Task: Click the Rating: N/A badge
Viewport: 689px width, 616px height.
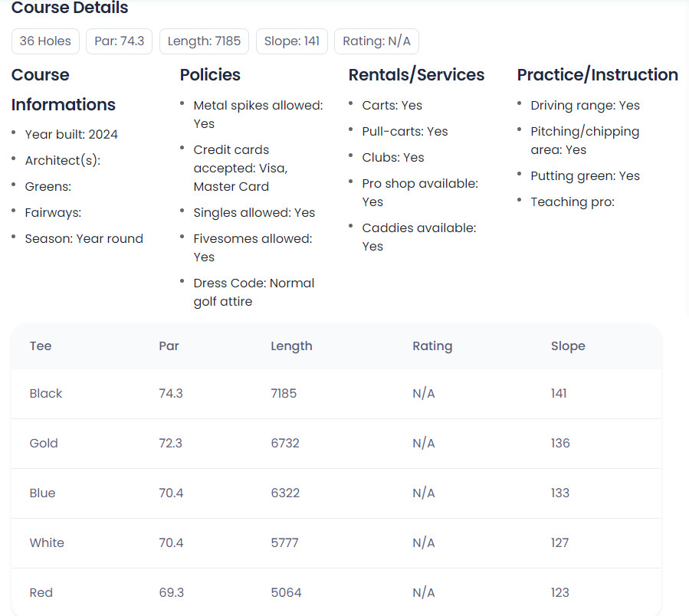Action: (x=376, y=41)
